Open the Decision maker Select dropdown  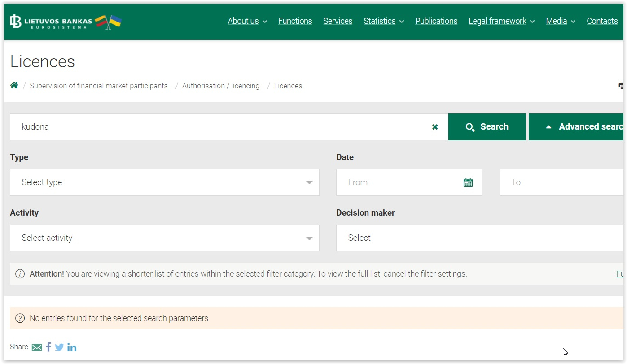(x=479, y=238)
